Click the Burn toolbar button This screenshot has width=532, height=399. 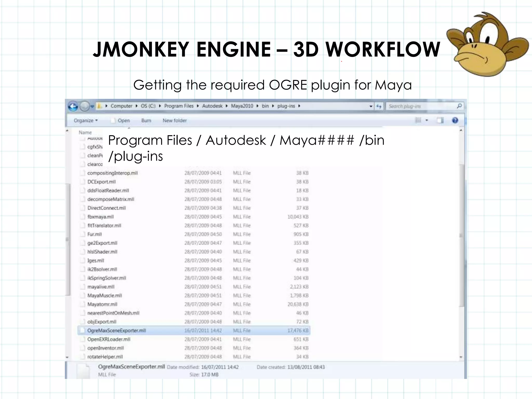[x=146, y=121]
